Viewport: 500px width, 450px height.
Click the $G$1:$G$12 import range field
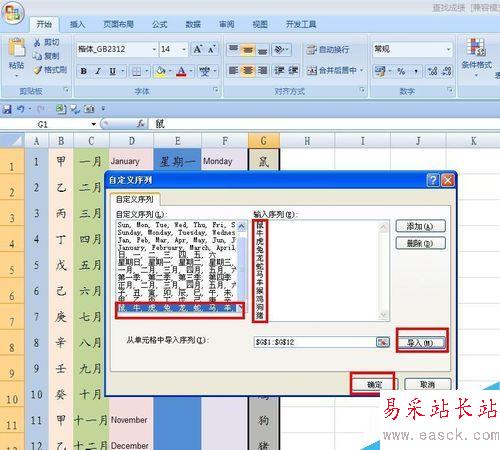[x=315, y=342]
